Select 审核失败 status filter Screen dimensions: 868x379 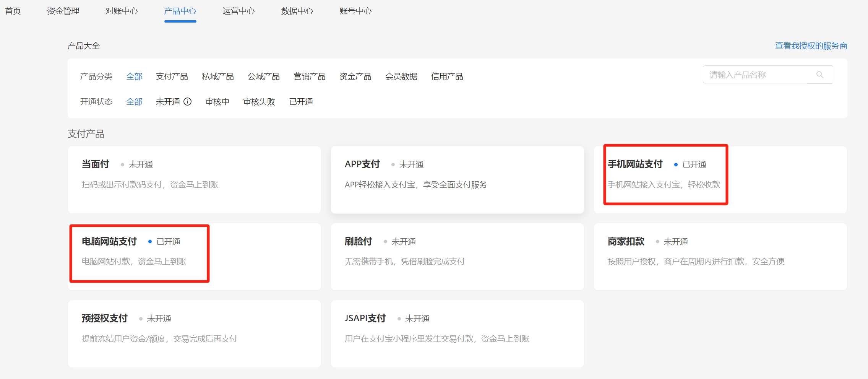[259, 102]
